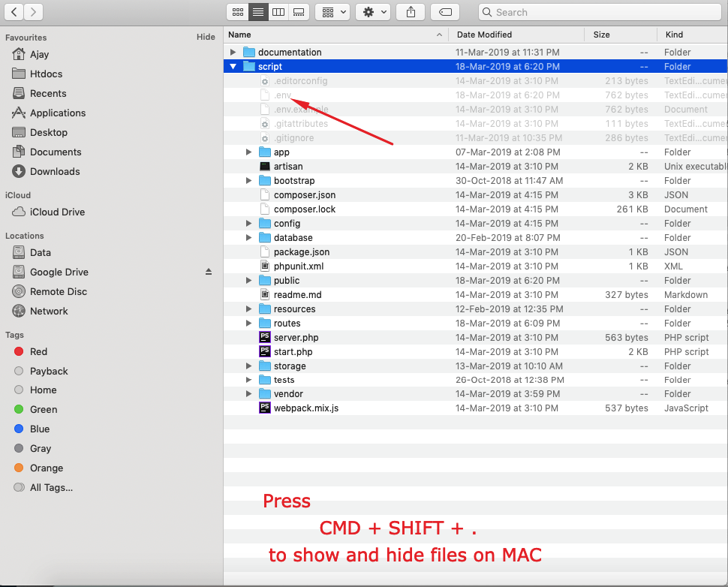Eject the Google Drive volume
Image resolution: width=728 pixels, height=587 pixels.
[209, 272]
